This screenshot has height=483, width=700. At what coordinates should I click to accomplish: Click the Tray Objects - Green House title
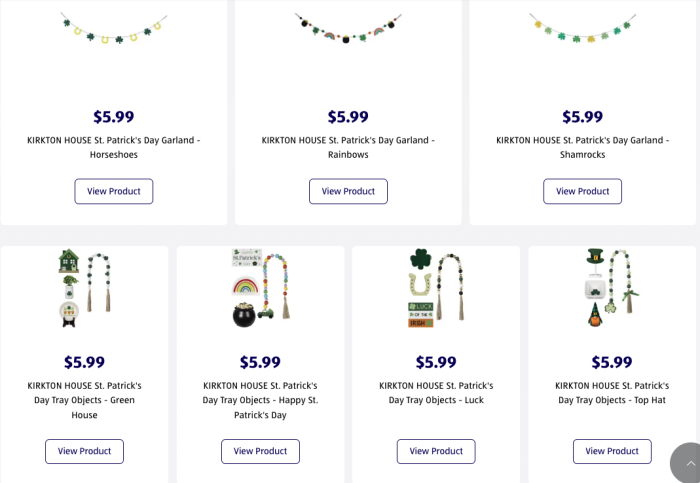[84, 400]
